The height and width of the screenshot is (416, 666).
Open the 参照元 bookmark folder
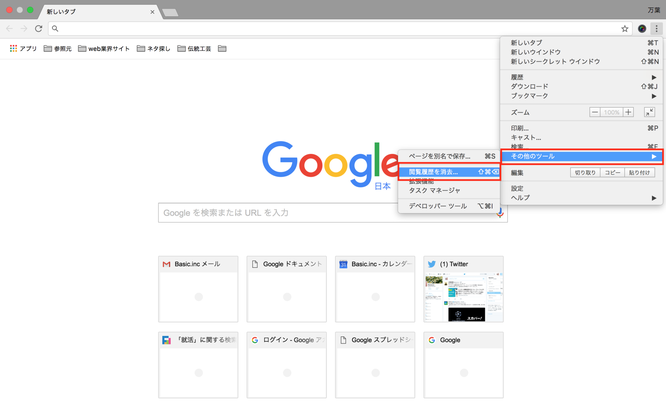(x=58, y=48)
